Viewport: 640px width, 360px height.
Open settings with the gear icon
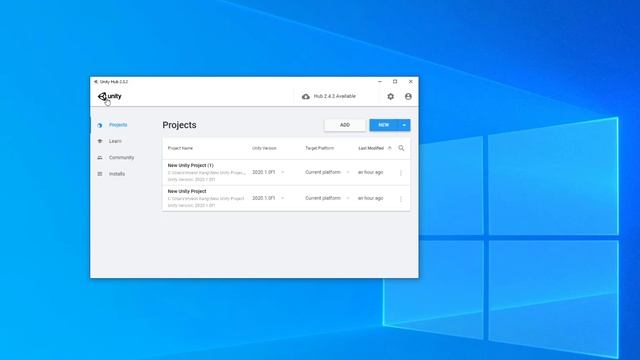pyautogui.click(x=391, y=96)
